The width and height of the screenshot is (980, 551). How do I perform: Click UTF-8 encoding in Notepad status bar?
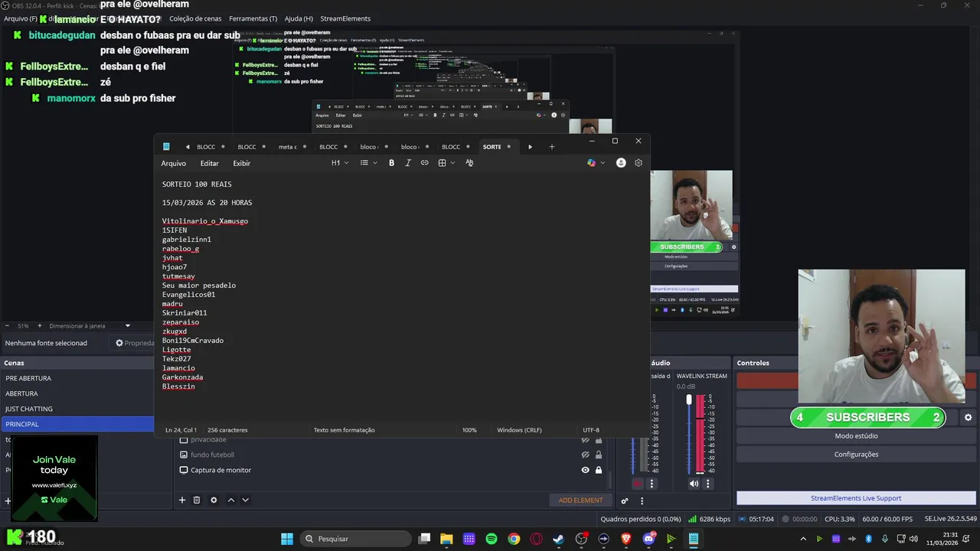pos(591,430)
